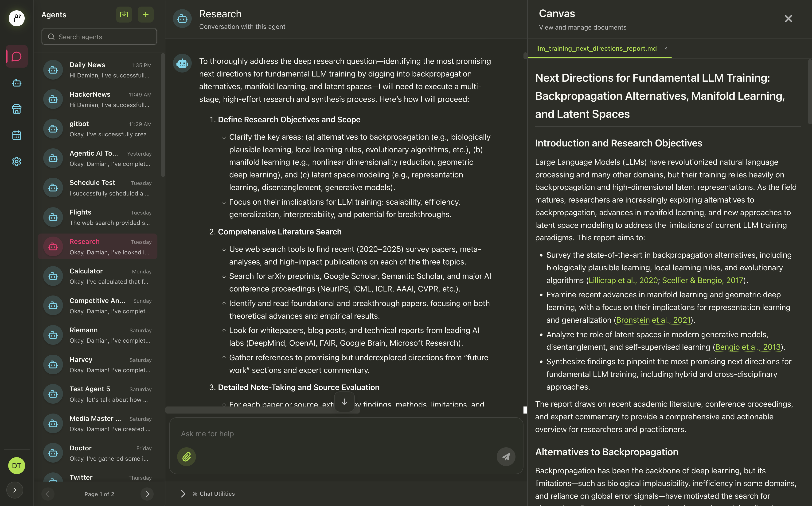Viewport: 812px width, 506px height.
Task: Open the calendar schedule icon
Action: 16,135
